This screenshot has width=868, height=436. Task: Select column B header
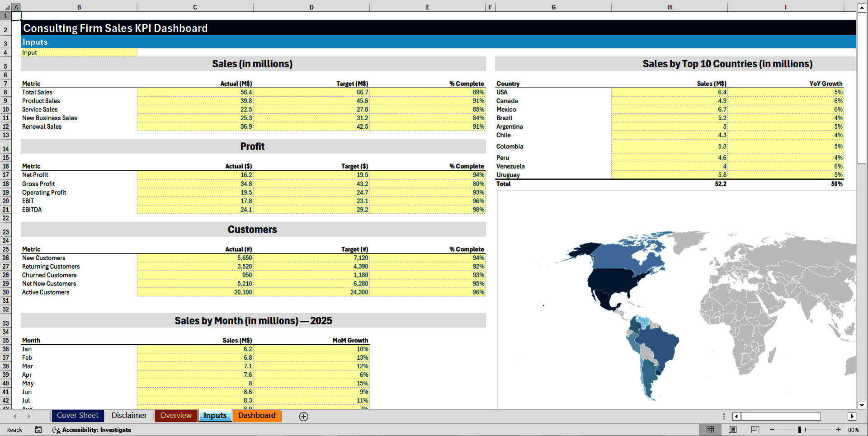79,7
